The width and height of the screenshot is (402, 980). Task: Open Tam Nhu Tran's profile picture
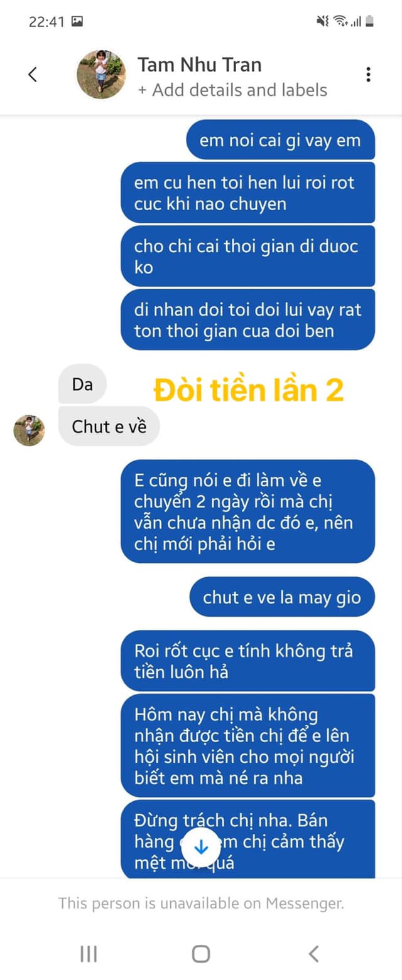pos(100,75)
